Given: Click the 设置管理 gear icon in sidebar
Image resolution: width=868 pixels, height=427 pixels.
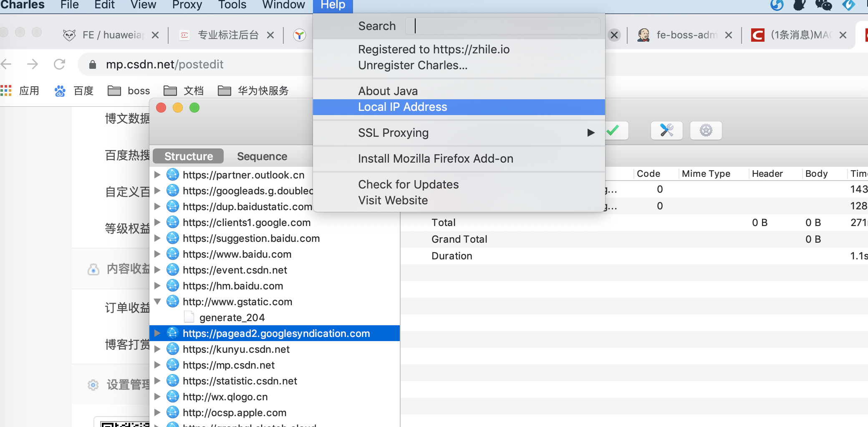Looking at the screenshot, I should point(93,385).
